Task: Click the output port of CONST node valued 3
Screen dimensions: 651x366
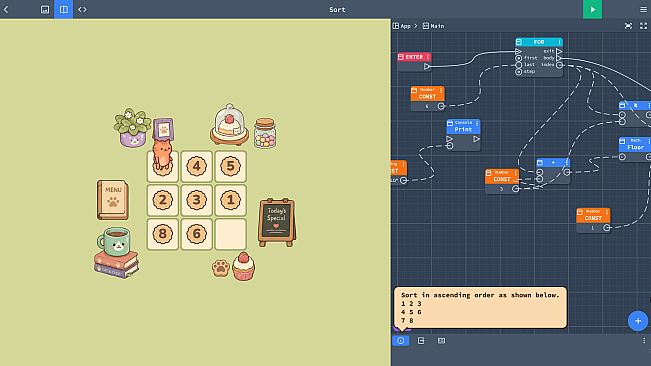Action: click(x=515, y=189)
